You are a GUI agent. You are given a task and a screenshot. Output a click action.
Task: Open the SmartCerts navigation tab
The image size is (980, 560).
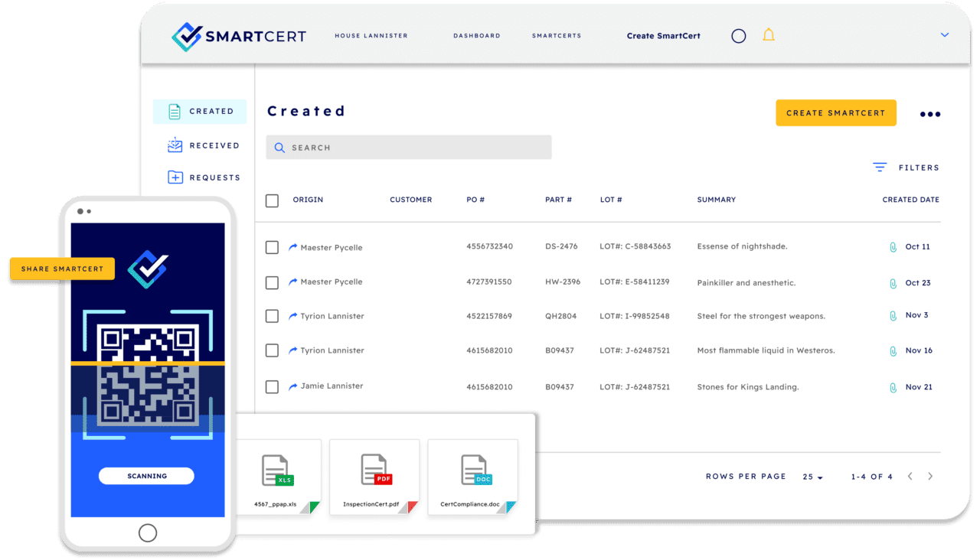(x=557, y=35)
